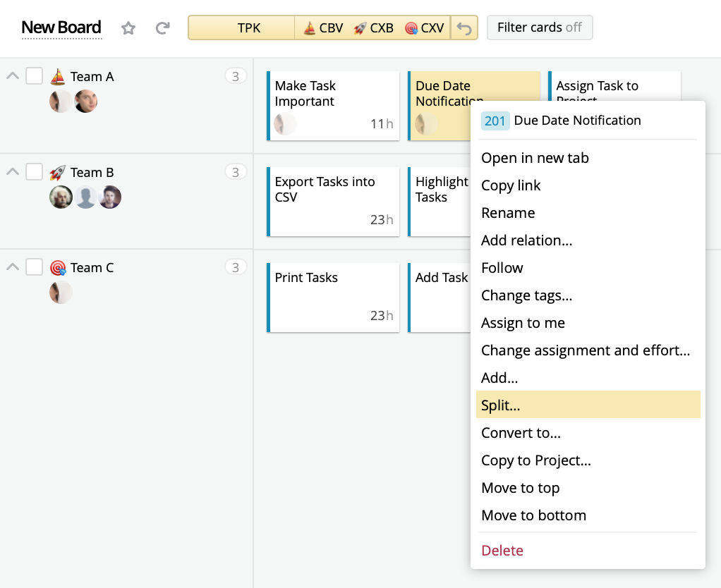Star the New Board as favorite

click(128, 27)
